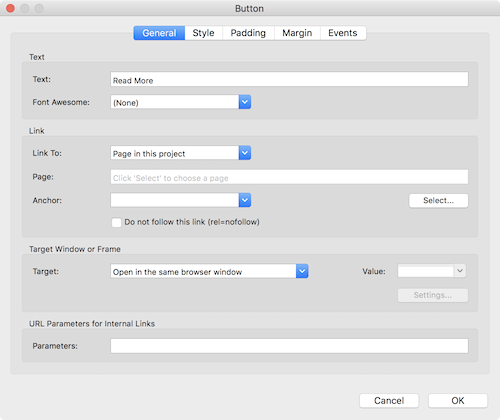Cancel the Button dialog

pos(389,401)
